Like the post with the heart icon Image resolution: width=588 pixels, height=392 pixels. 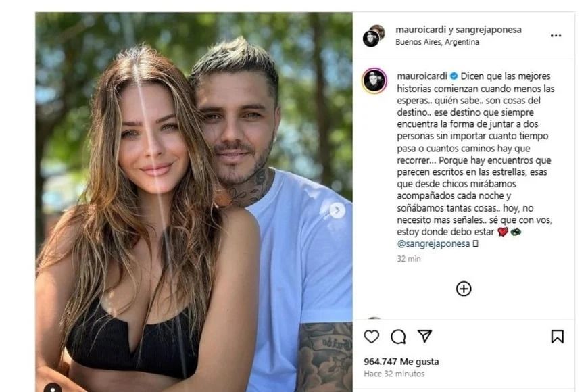coord(371,337)
